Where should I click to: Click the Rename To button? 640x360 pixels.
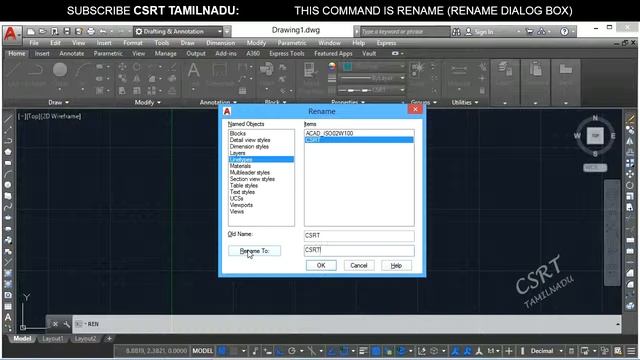click(254, 251)
